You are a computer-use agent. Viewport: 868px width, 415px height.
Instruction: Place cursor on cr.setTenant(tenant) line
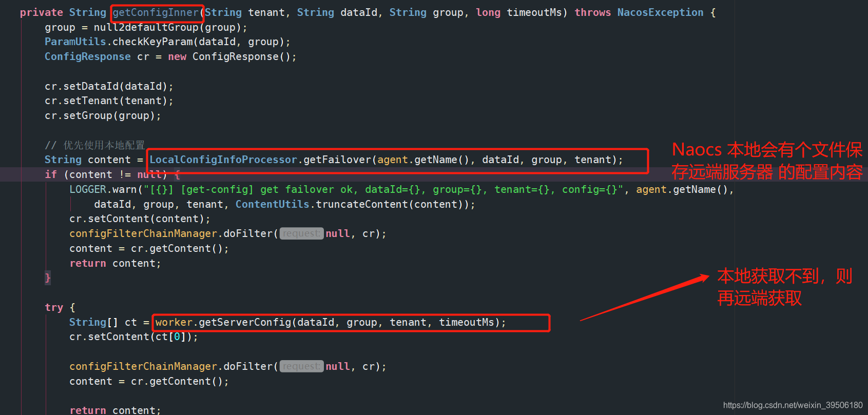pos(109,101)
